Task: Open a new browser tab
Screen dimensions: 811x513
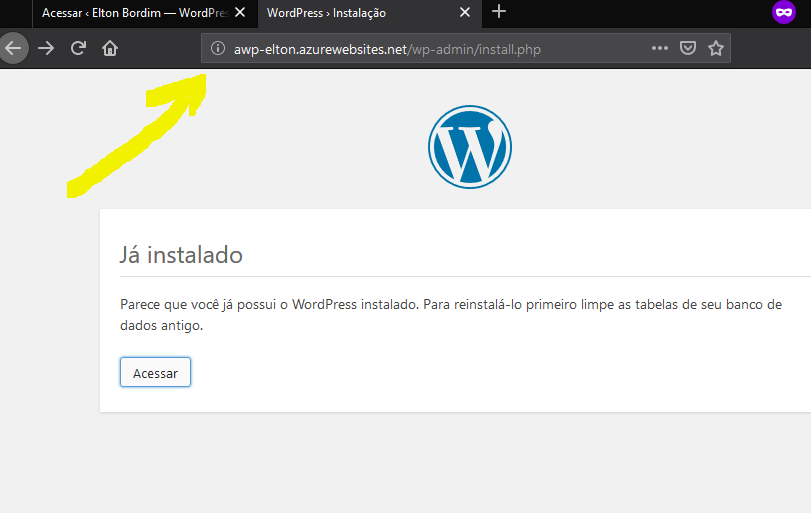Action: (499, 12)
